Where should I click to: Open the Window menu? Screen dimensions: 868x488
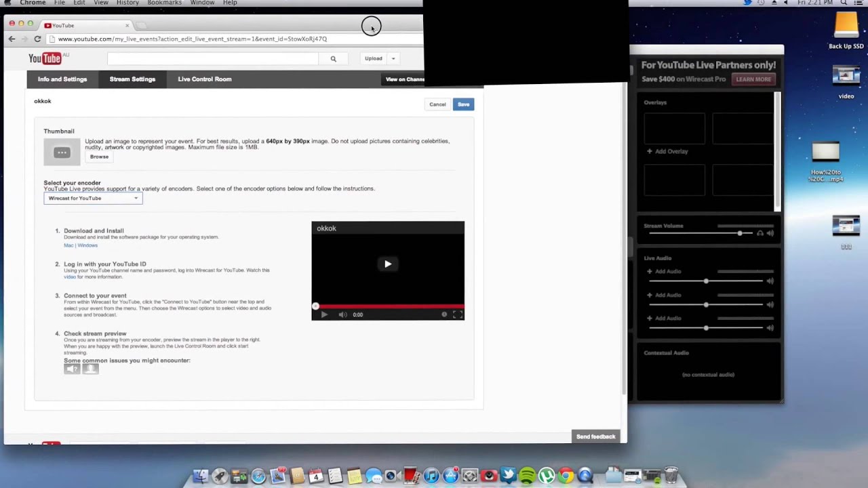coord(202,3)
